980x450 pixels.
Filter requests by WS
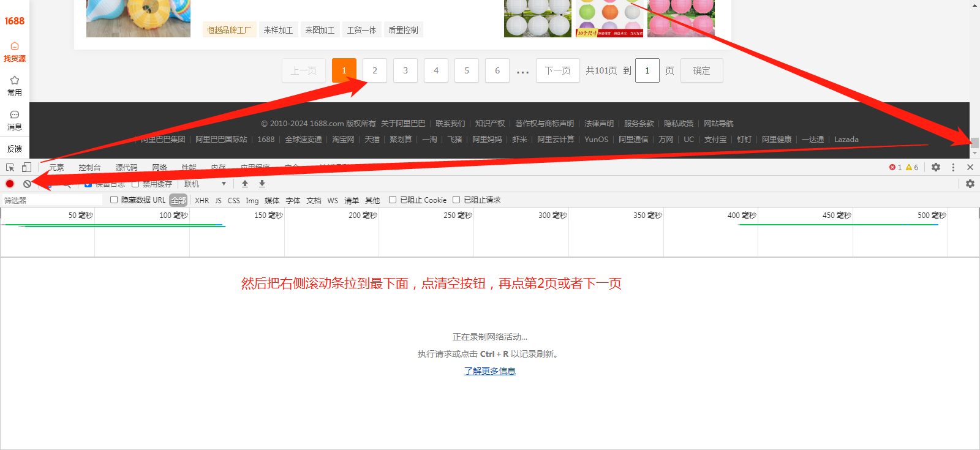[x=333, y=200]
